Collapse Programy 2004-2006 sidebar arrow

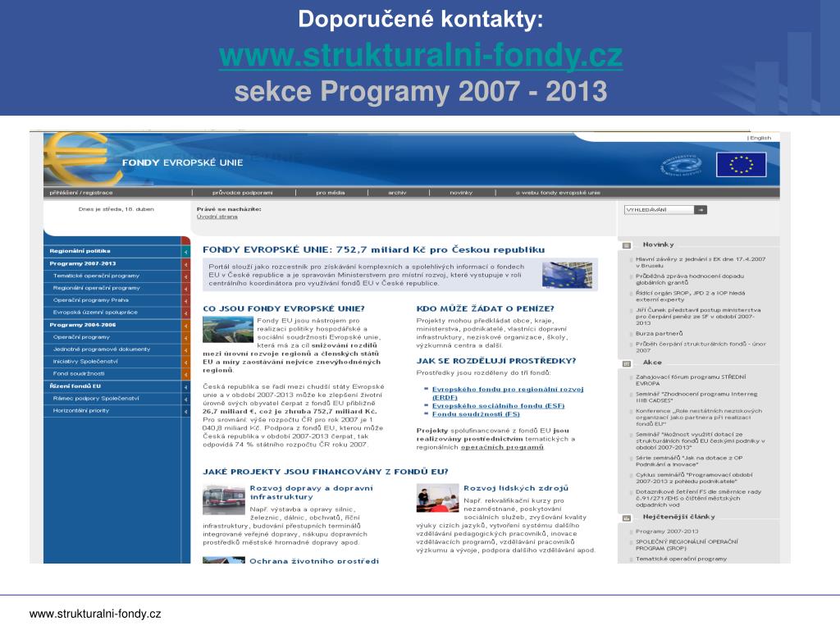coord(186,326)
